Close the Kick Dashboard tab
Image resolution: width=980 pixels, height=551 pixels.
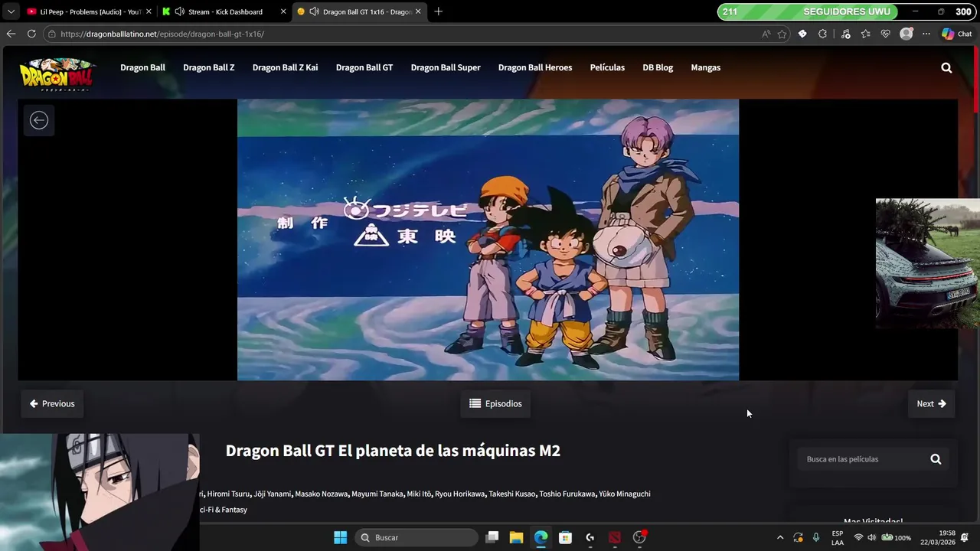click(283, 11)
